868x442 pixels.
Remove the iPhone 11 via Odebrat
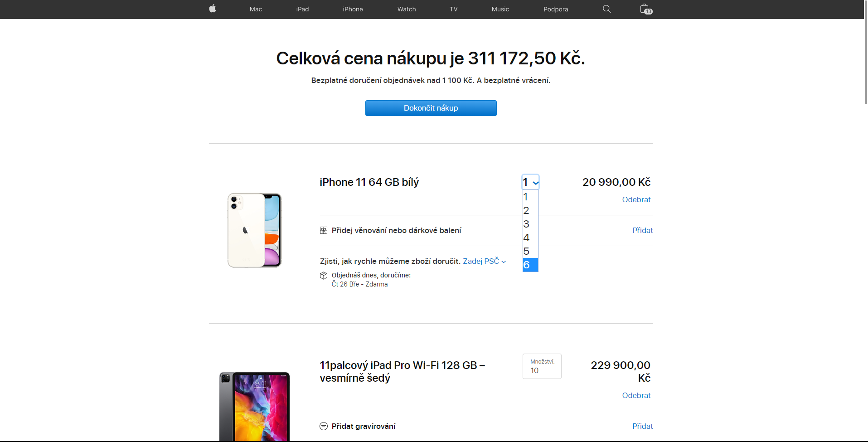[636, 199]
